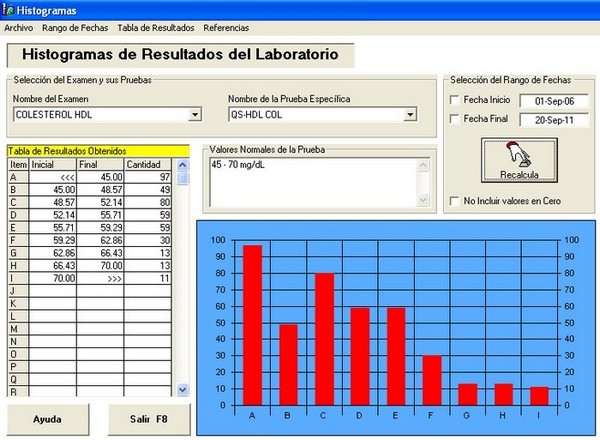Click the results table scroll down arrow

(183, 389)
